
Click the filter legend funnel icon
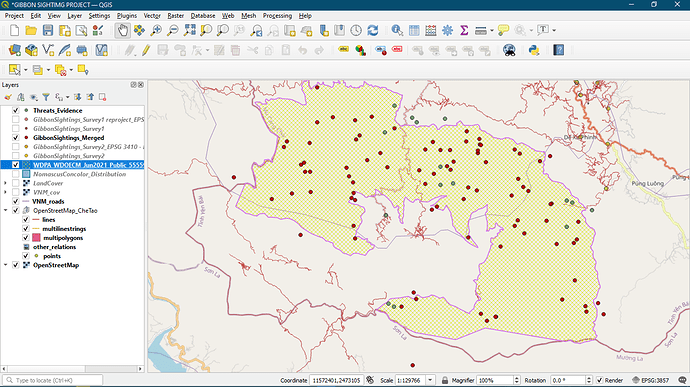click(46, 97)
